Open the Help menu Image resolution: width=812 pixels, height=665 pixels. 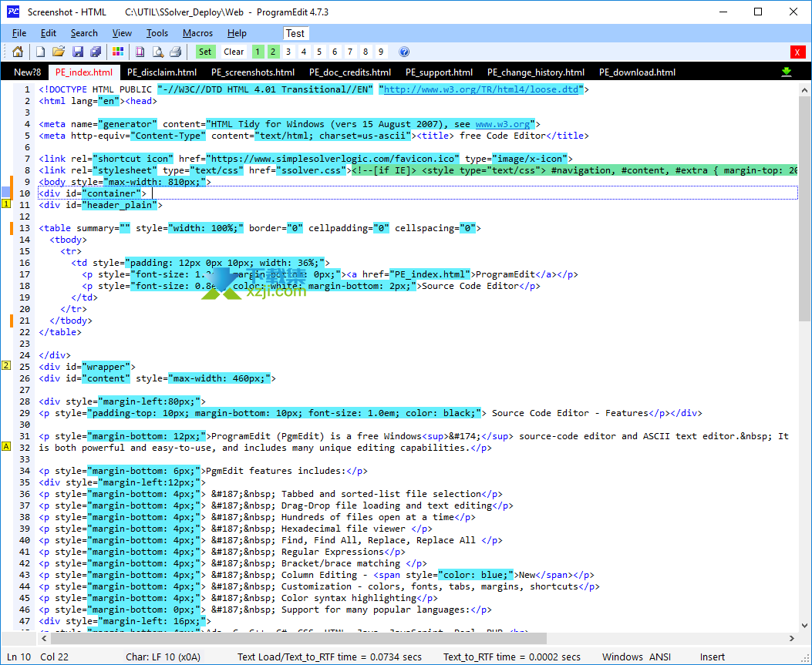237,33
